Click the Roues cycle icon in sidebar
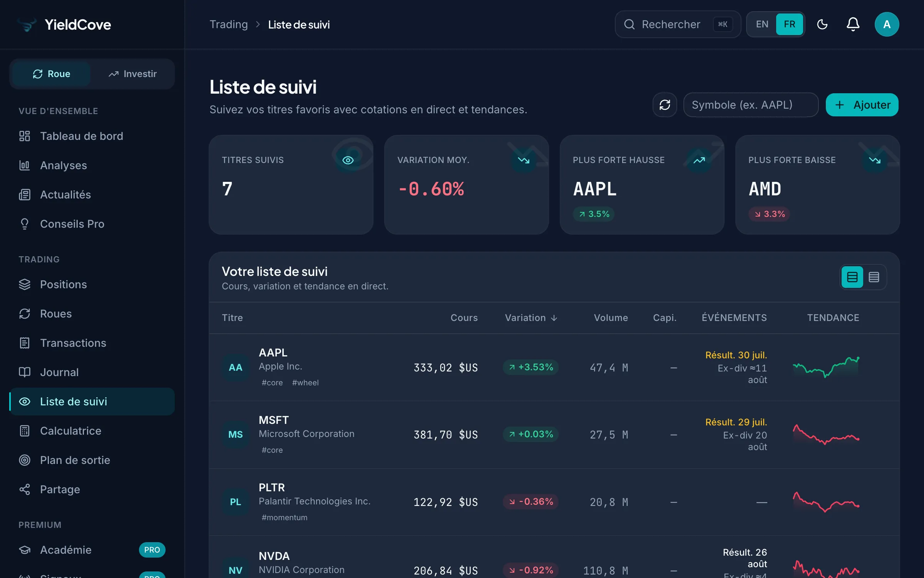 point(25,314)
